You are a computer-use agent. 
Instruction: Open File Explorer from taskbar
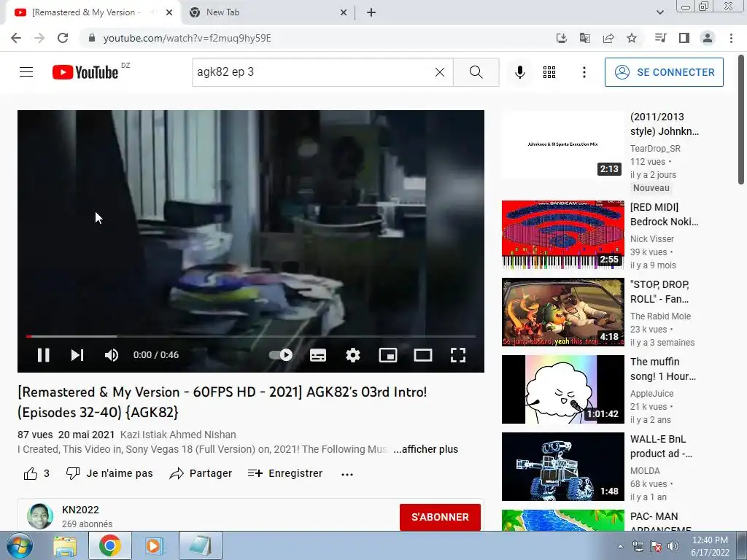tap(65, 545)
